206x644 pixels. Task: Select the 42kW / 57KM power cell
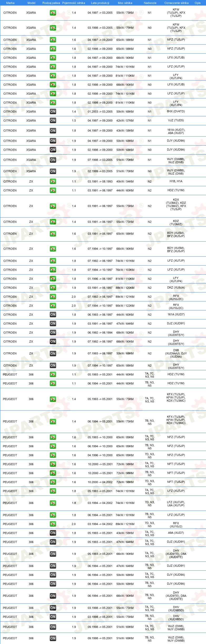click(125, 121)
